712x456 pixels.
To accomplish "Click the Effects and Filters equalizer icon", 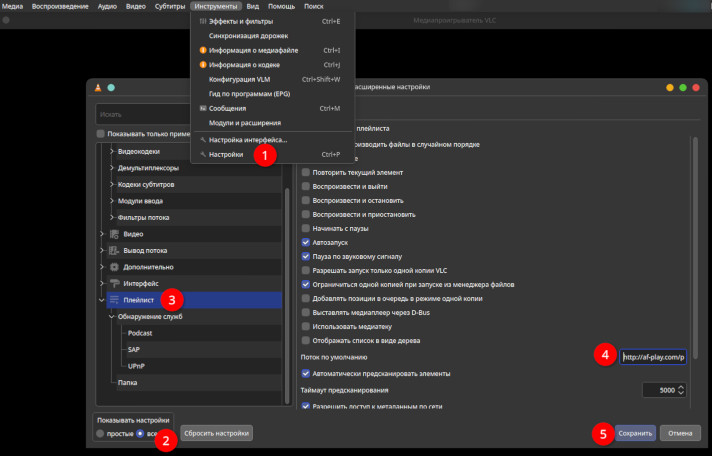I will click(x=203, y=20).
